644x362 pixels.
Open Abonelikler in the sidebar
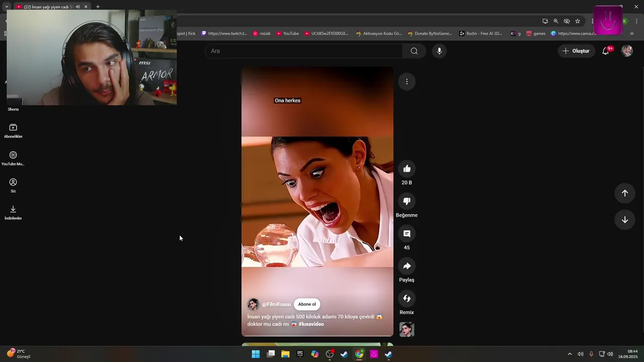pyautogui.click(x=13, y=131)
